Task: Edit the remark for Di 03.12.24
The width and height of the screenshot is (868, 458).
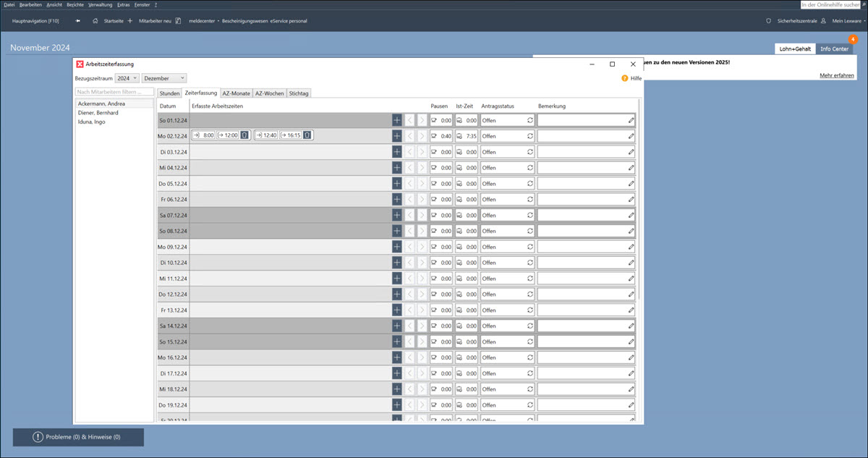Action: pyautogui.click(x=631, y=152)
